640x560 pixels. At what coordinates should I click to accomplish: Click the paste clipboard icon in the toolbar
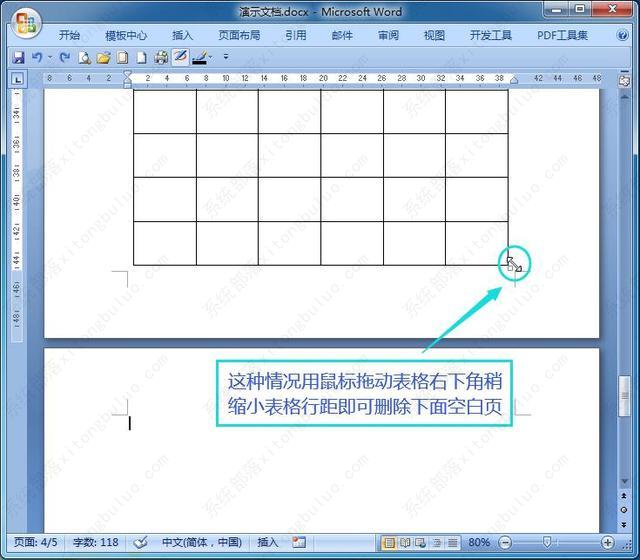click(122, 58)
